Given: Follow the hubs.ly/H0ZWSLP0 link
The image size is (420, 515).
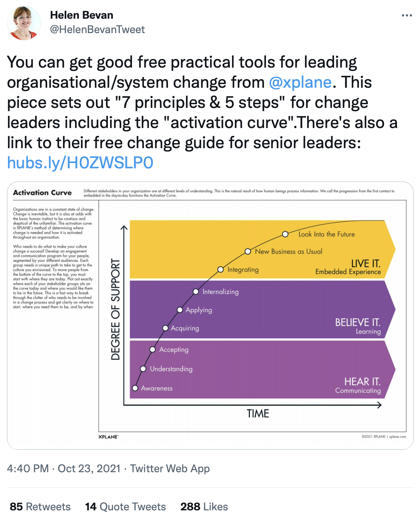Looking at the screenshot, I should point(80,163).
